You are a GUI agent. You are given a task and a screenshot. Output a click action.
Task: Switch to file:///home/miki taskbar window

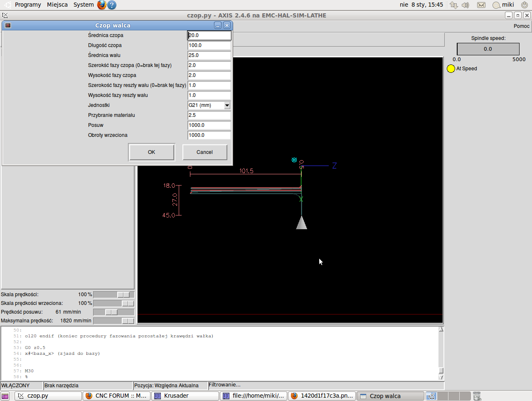[x=253, y=396]
